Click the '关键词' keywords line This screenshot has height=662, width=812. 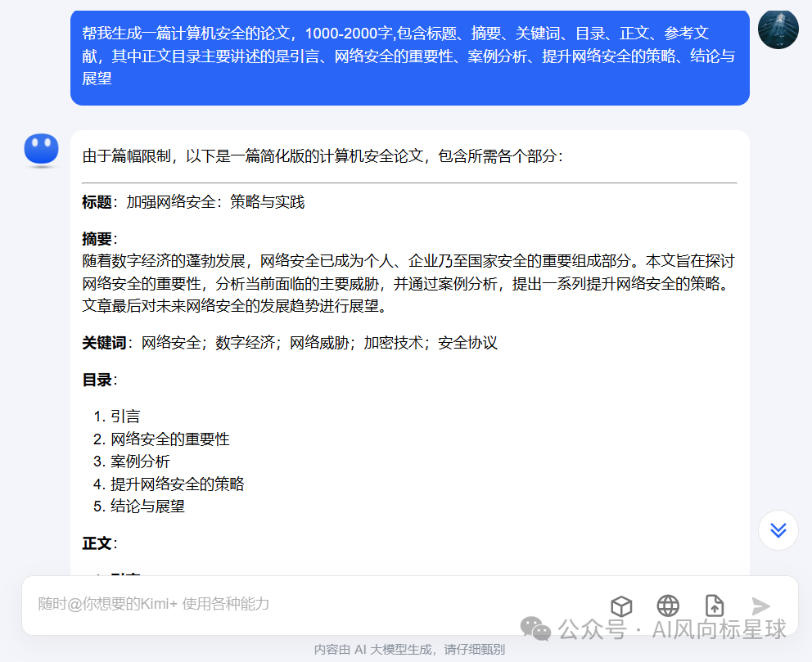click(290, 343)
